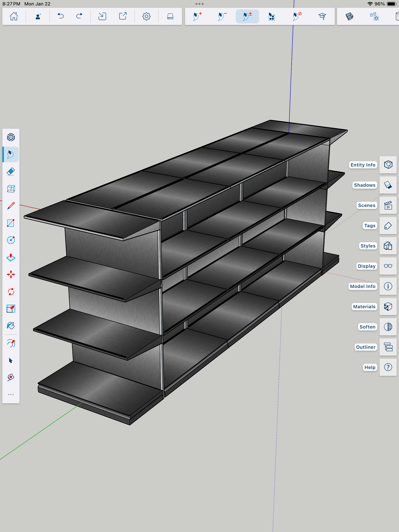
Task: Select the Pencil line tool
Action: (x=11, y=206)
